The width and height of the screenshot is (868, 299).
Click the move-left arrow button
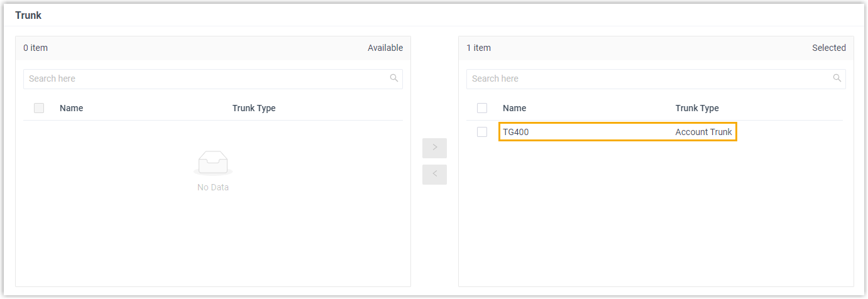[x=434, y=175]
